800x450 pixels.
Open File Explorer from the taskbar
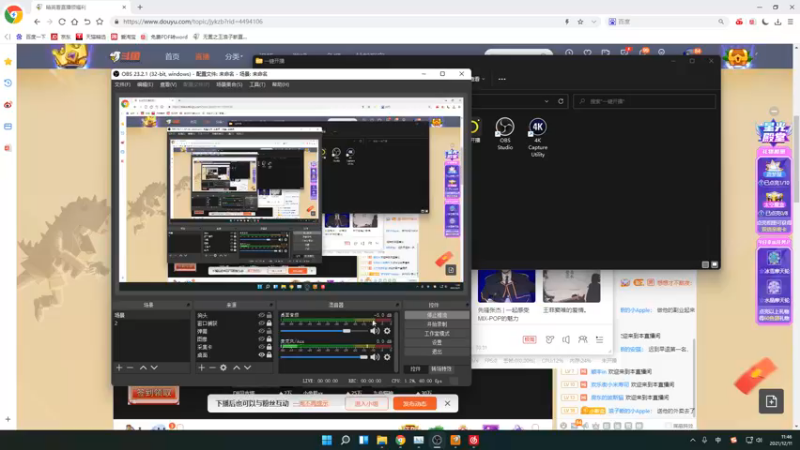tap(382, 440)
